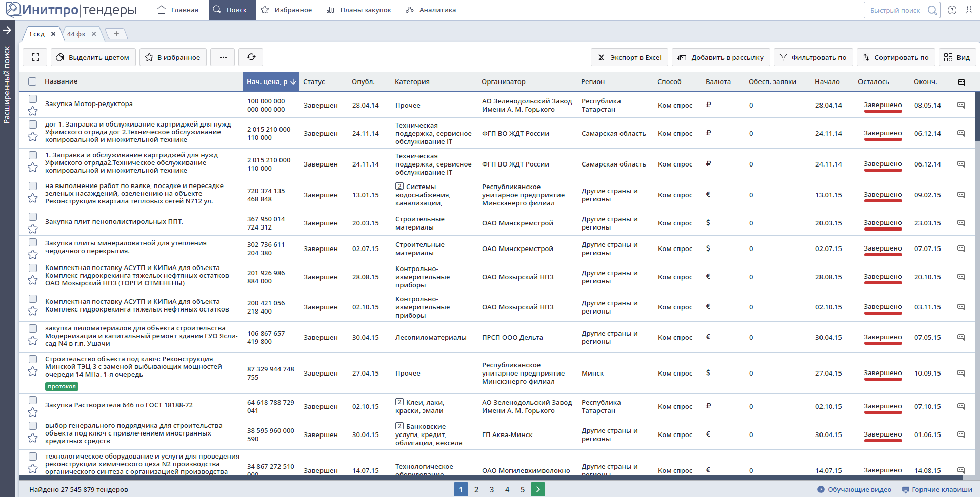The height and width of the screenshot is (497, 980).
Task: Check the 'плиты минераловатной' row checkbox
Action: pos(33,242)
